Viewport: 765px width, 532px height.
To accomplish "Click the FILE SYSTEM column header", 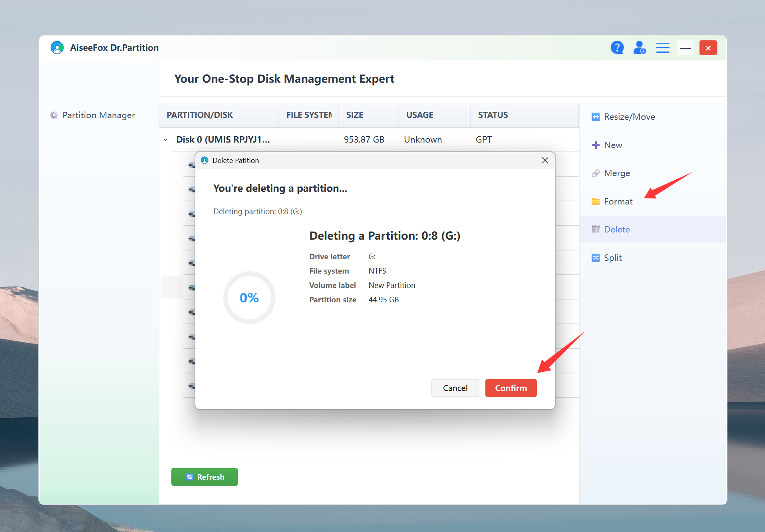I will point(309,115).
